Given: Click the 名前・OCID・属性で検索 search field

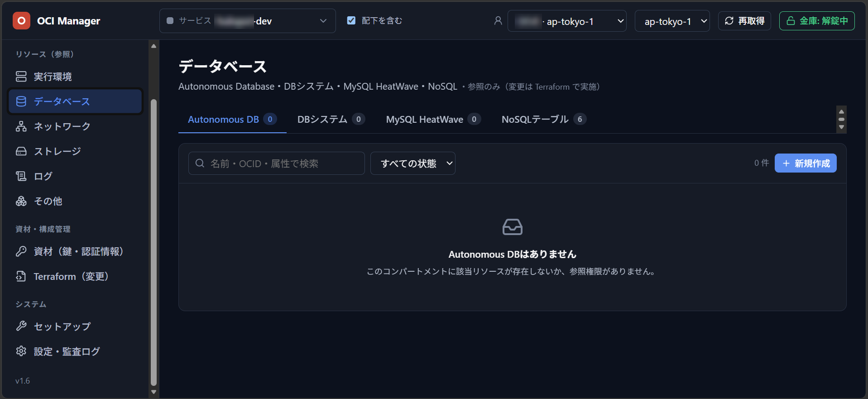Looking at the screenshot, I should [x=277, y=163].
